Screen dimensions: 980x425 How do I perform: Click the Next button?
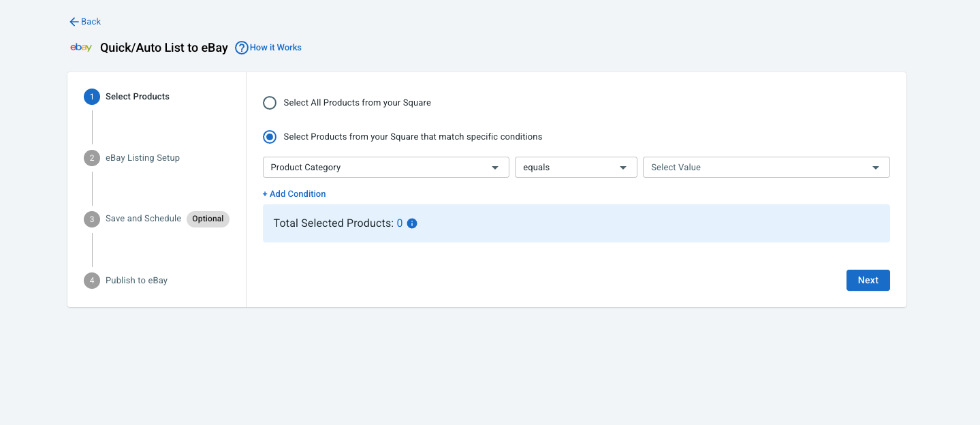pyautogui.click(x=868, y=281)
